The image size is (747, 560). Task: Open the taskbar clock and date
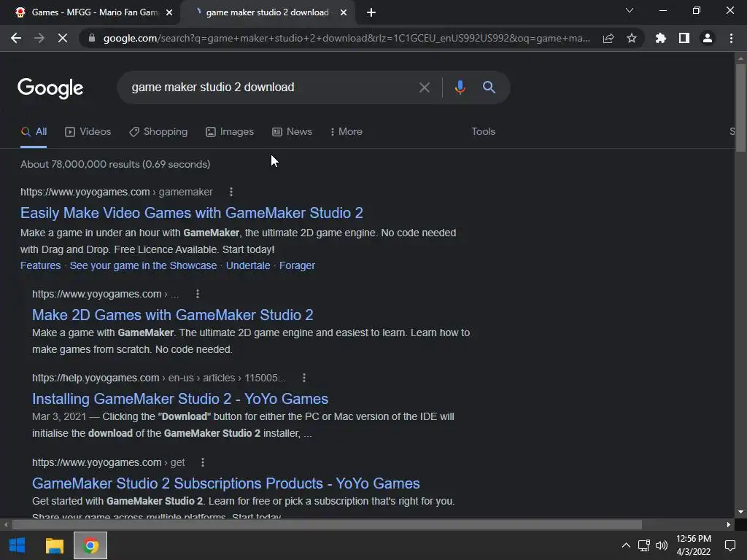click(694, 545)
